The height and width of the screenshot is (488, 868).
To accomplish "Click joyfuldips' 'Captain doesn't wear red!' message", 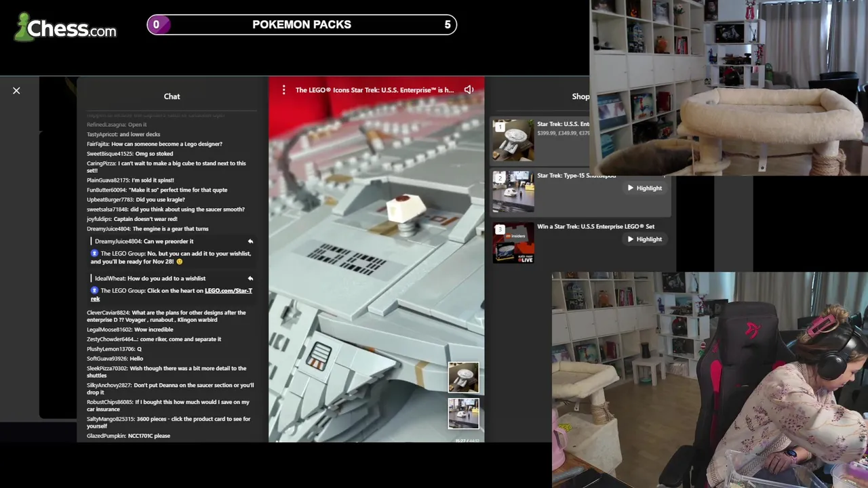I will [x=132, y=219].
